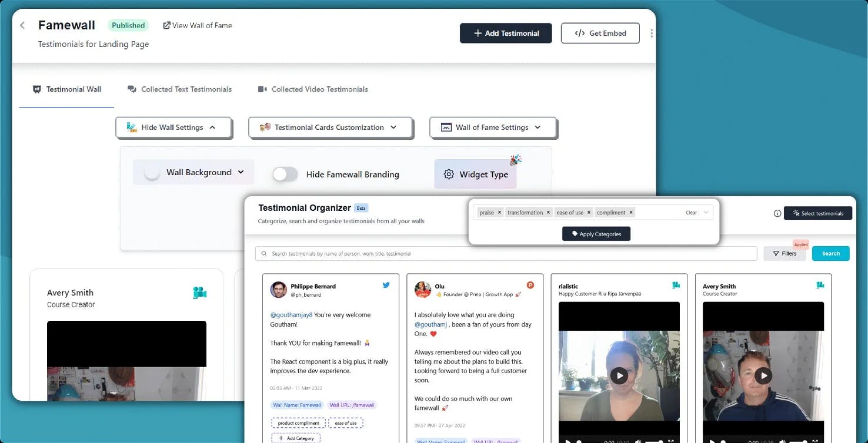Viewport: 868px width, 443px height.
Task: Play Avery Smith's video in the organizer
Action: click(x=763, y=375)
